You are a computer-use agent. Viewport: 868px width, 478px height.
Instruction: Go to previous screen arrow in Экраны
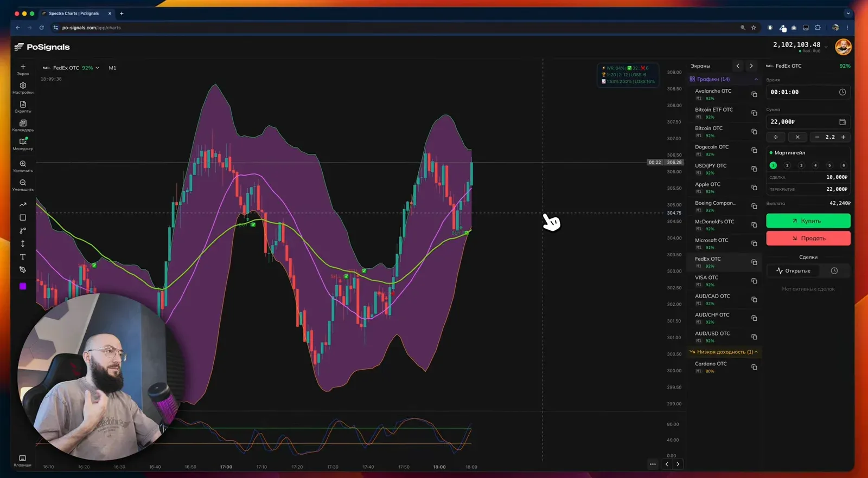click(738, 66)
